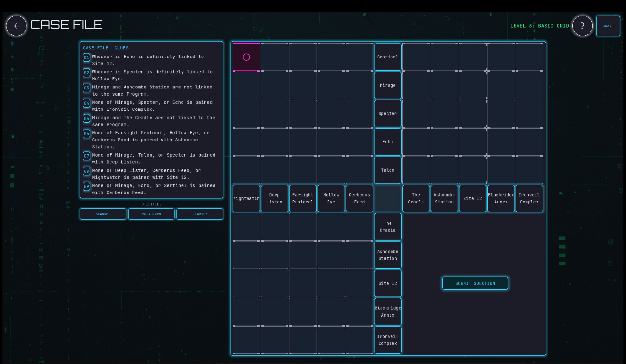
Task: Click the Nightwatch column label
Action: [246, 198]
